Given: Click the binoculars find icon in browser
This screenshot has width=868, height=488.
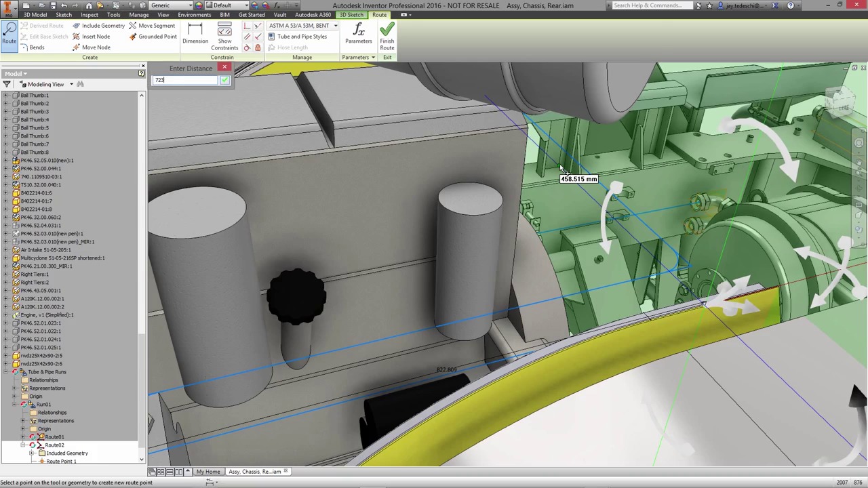Looking at the screenshot, I should [x=80, y=84].
